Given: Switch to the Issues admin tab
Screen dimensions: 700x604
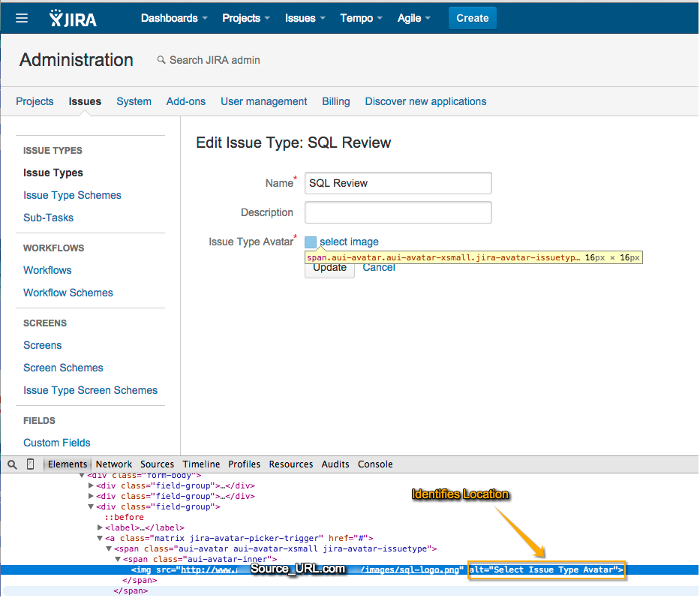Looking at the screenshot, I should pyautogui.click(x=85, y=101).
